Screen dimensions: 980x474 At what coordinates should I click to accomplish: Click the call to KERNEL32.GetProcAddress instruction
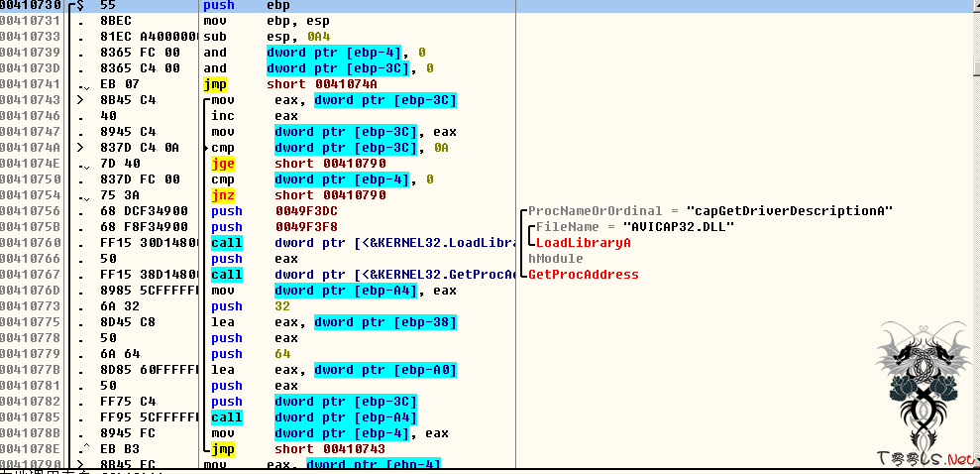357,275
